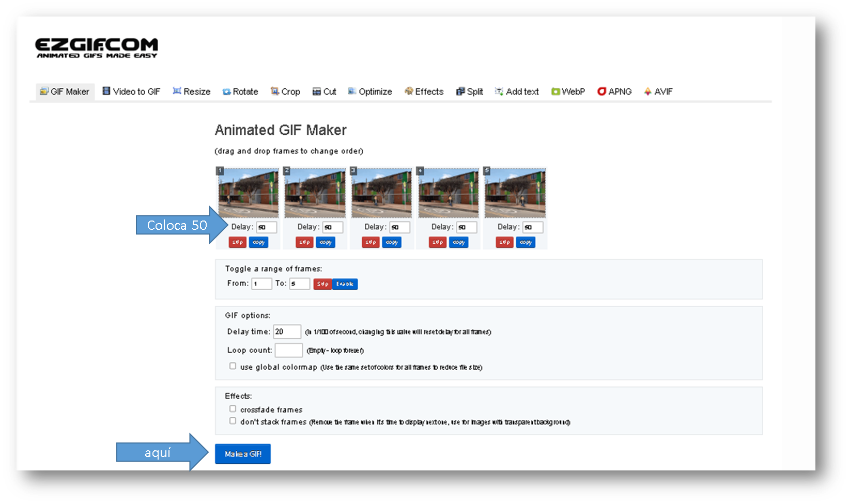
Task: Select the Add text tool
Action: tap(517, 91)
